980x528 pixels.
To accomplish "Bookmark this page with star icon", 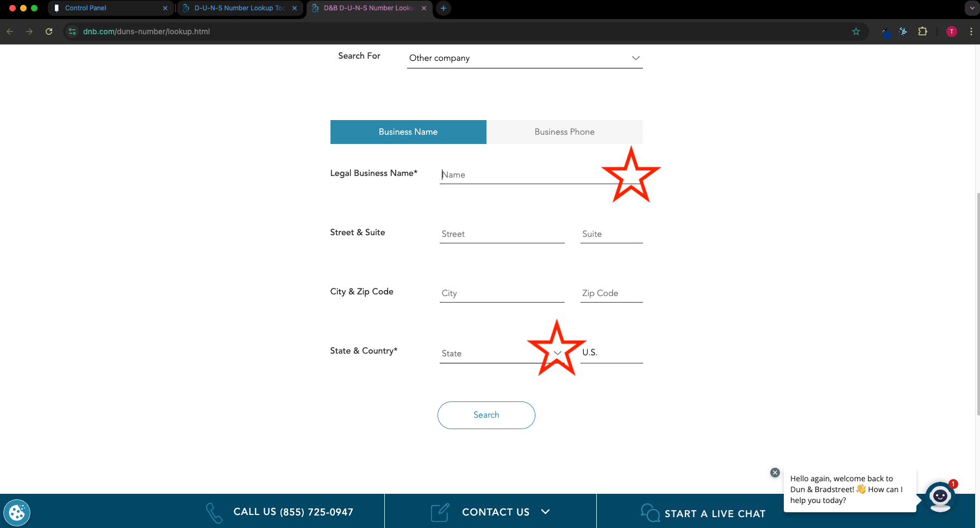I will pos(856,32).
